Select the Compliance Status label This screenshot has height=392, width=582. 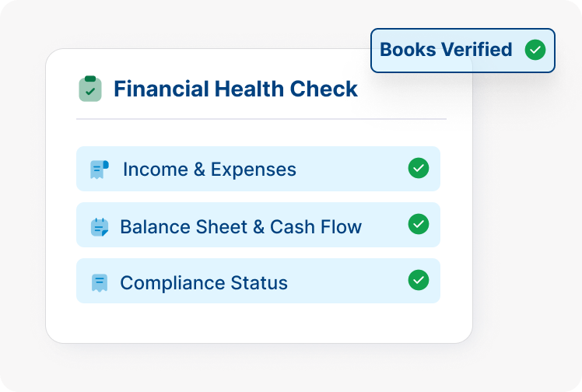pyautogui.click(x=204, y=283)
